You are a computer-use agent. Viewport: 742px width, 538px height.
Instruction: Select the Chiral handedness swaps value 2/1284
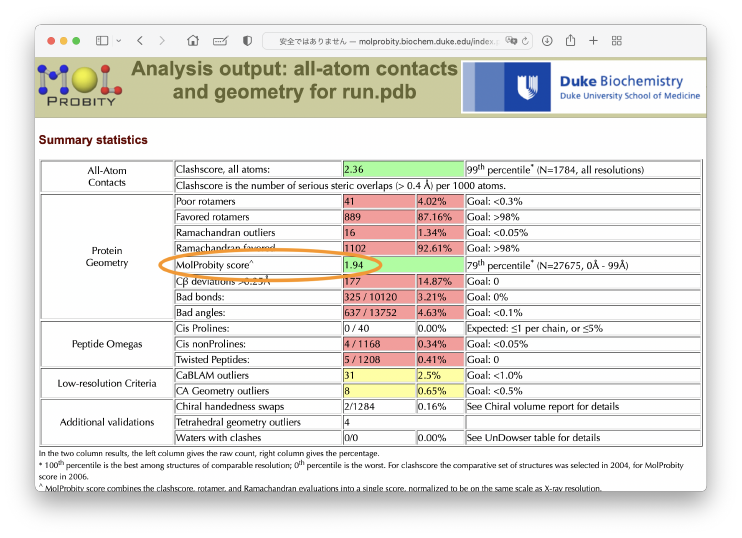[x=359, y=406]
